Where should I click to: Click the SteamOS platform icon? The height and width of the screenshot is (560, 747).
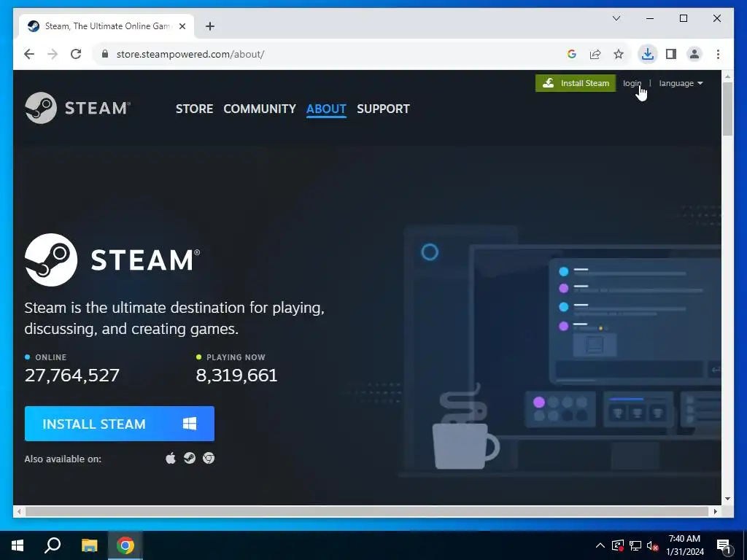[x=190, y=458]
